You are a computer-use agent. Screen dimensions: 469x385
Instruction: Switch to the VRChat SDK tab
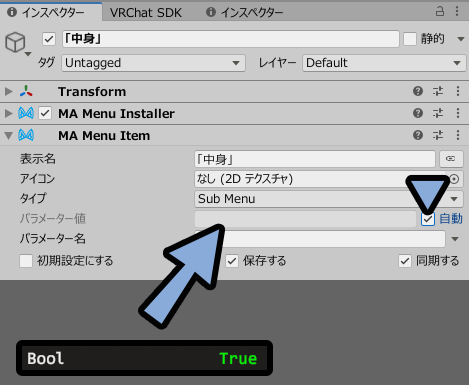tap(146, 13)
